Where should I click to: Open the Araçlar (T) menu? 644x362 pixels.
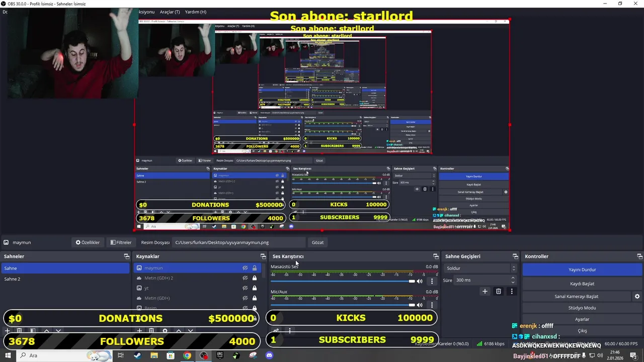[170, 12]
